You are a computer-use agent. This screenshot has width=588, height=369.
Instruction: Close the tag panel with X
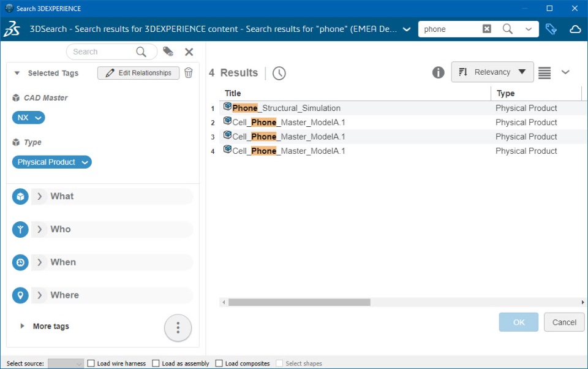[189, 52]
